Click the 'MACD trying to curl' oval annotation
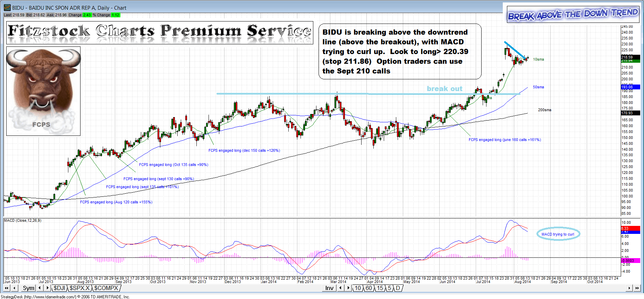This screenshot has height=299, width=644. tap(558, 234)
